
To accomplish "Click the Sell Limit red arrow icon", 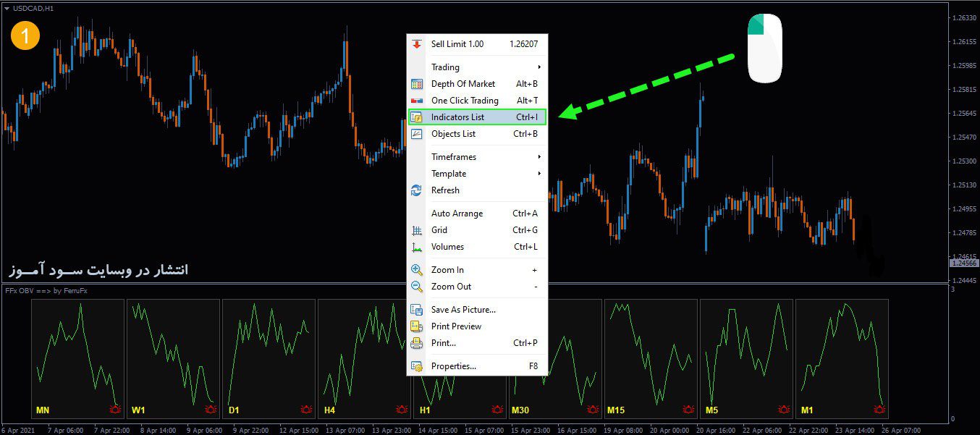I will (x=416, y=44).
